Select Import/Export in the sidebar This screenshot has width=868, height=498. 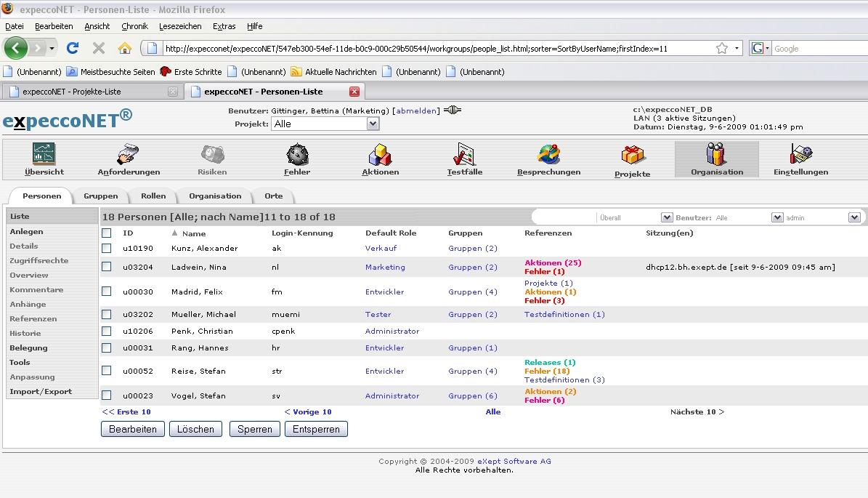pyautogui.click(x=41, y=391)
